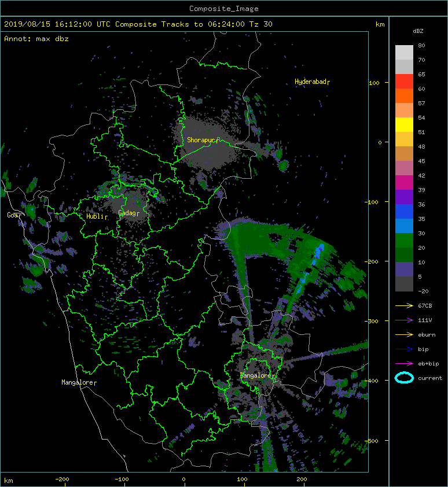Click the dark green 20 dBZ swatch

[x=404, y=254]
